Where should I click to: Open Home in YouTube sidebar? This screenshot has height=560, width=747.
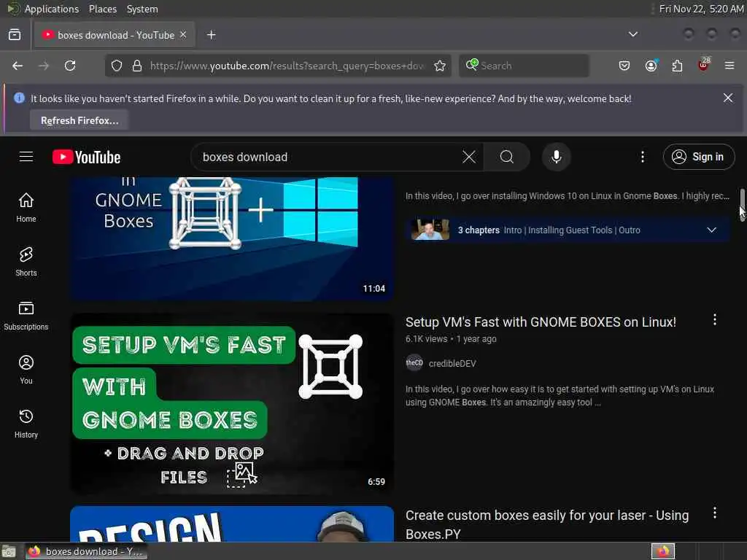26,208
